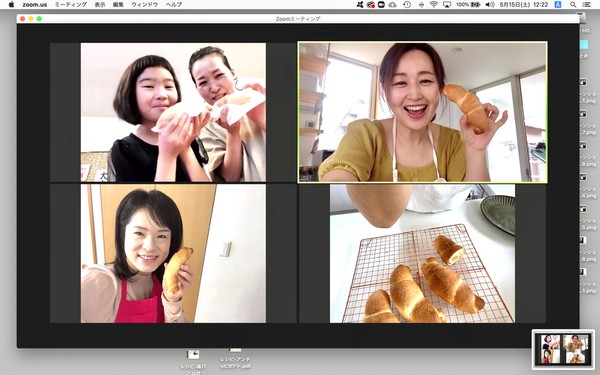The height and width of the screenshot is (375, 600).
Task: Click the battery 100% indicator
Action: pos(468,5)
